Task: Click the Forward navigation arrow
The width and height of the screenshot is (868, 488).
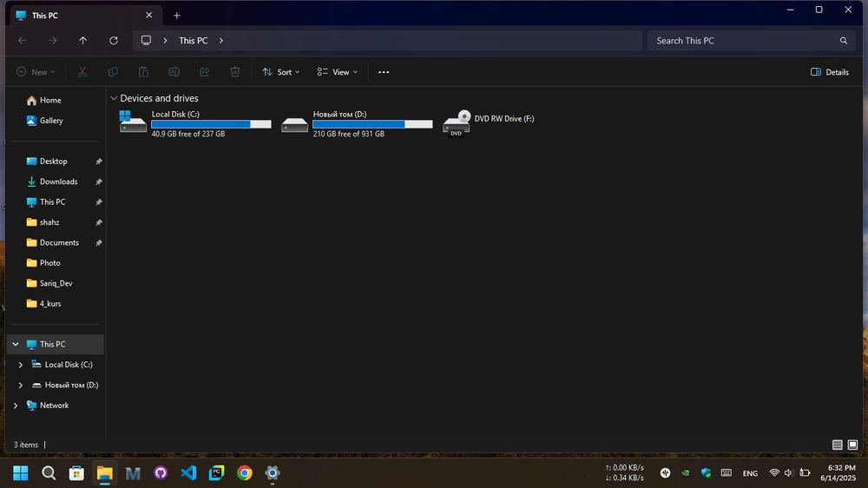Action: (x=53, y=41)
